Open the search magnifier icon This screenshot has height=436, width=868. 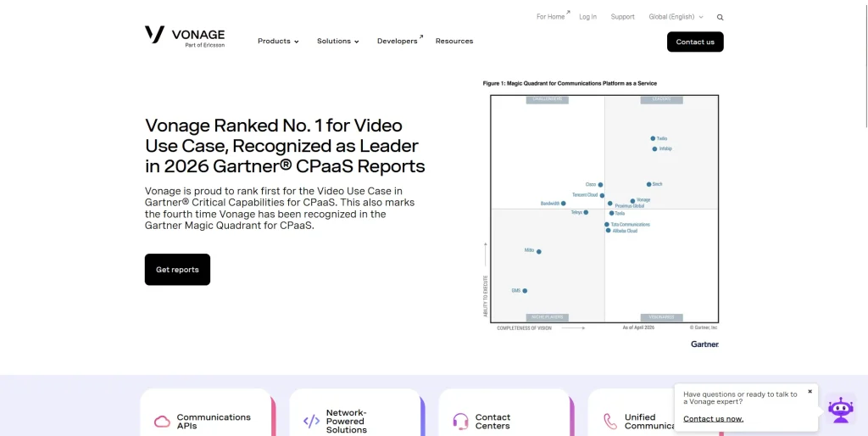(x=721, y=17)
